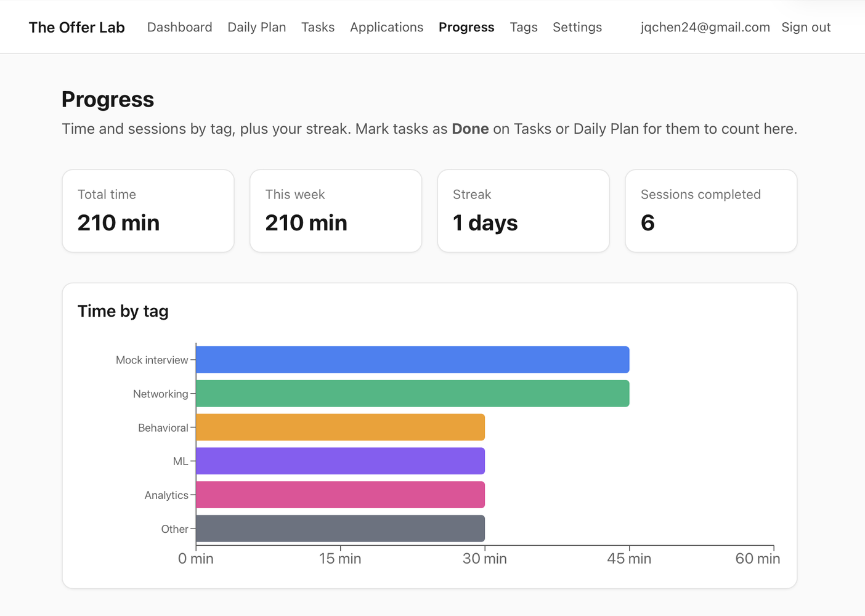
Task: Click the 0 min axis tick
Action: click(196, 559)
